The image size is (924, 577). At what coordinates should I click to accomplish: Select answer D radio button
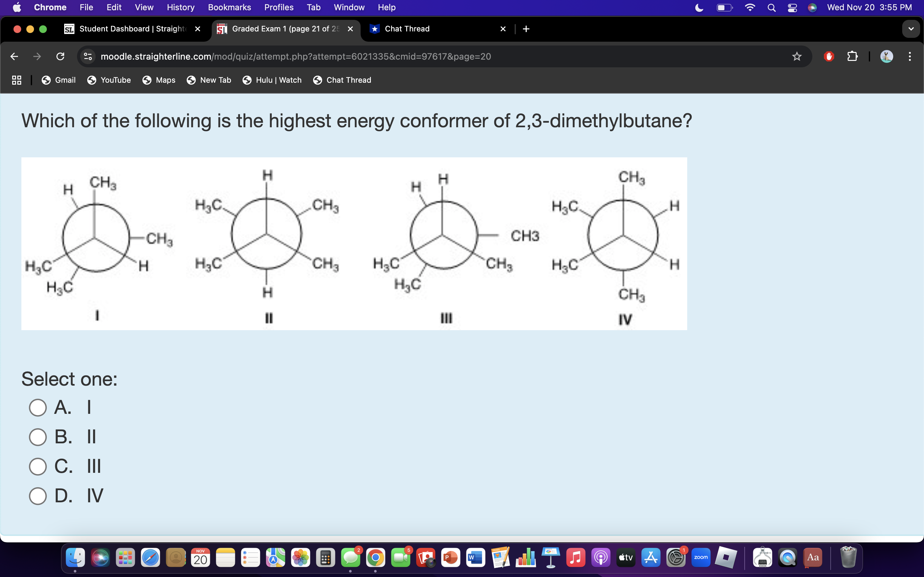pos(38,496)
